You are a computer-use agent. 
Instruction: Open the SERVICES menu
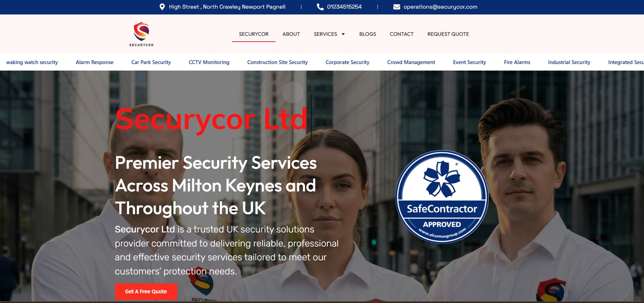[x=325, y=34]
